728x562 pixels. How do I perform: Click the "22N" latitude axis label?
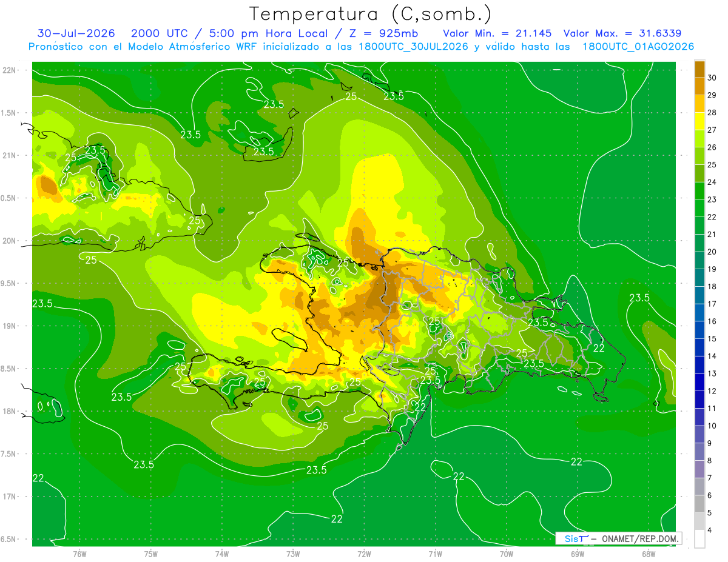point(10,70)
